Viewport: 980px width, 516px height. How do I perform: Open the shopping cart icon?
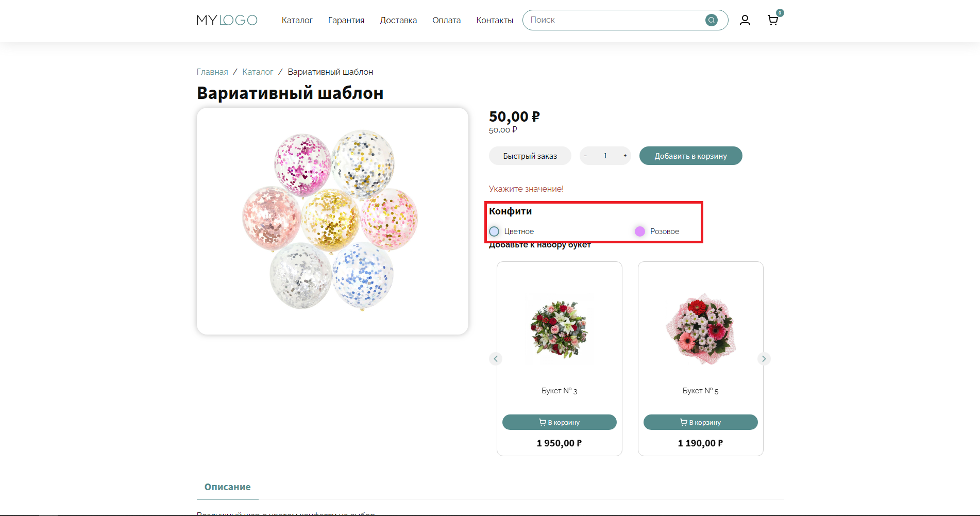772,20
